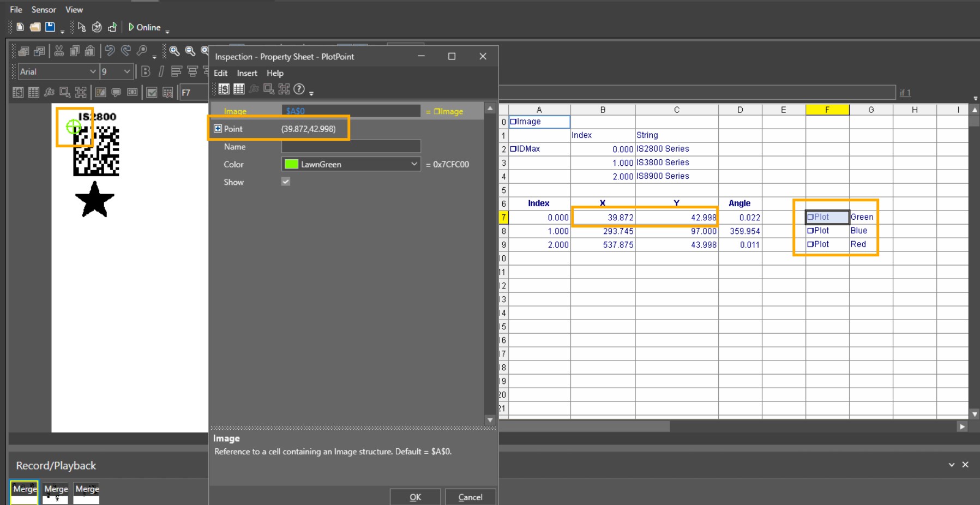Click the Paste icon
The height and width of the screenshot is (505, 980).
click(90, 52)
